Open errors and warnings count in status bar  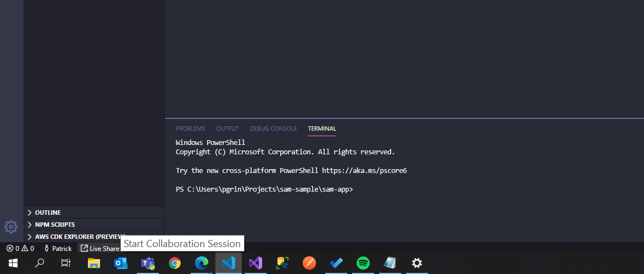pyautogui.click(x=20, y=248)
